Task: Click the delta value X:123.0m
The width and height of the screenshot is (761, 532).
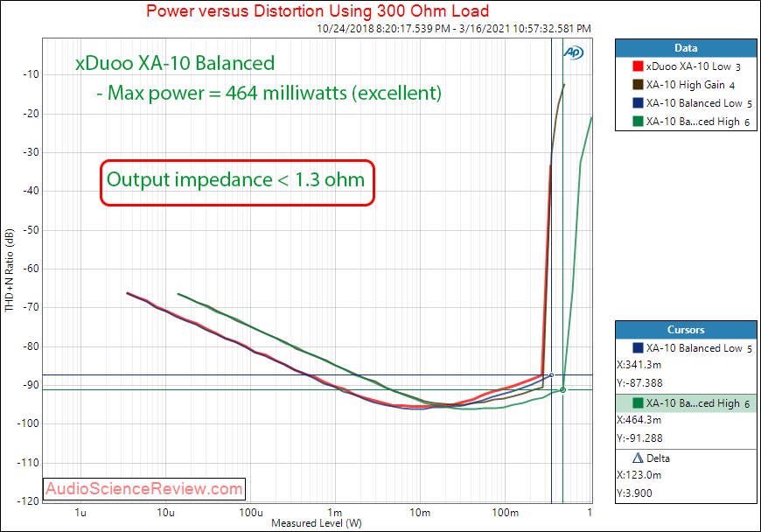Action: [639, 475]
